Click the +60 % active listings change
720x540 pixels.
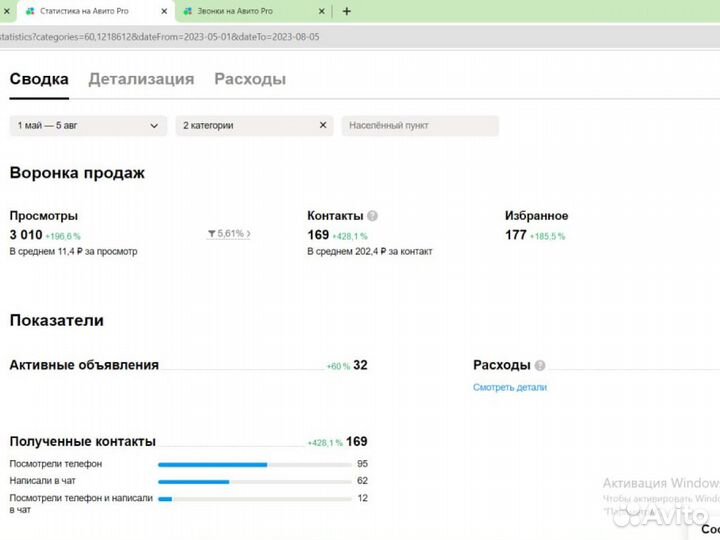pos(338,366)
